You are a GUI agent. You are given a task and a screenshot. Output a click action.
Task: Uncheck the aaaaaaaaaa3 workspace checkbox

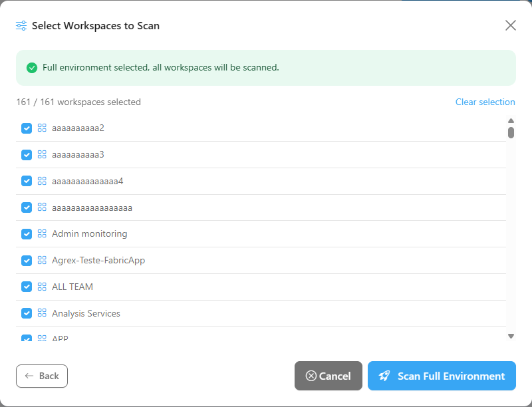point(27,155)
